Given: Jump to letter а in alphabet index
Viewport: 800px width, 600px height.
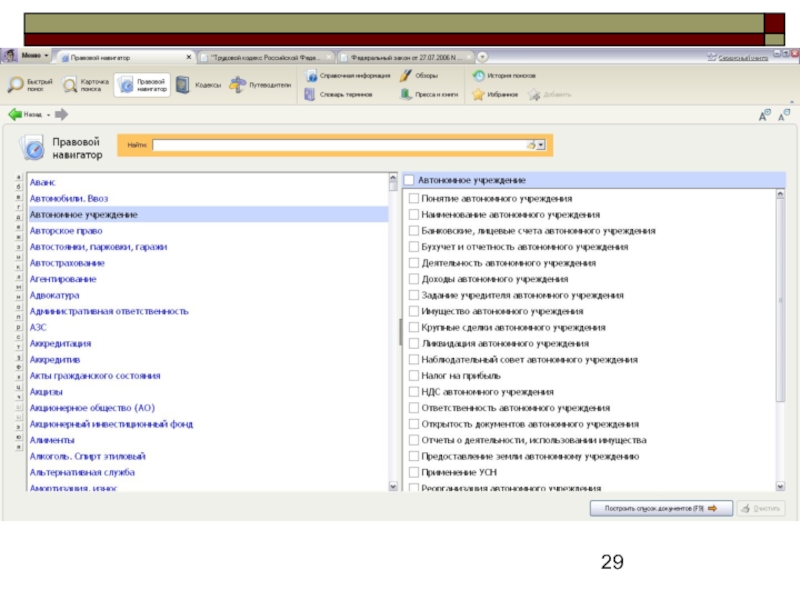Looking at the screenshot, I should (18, 178).
